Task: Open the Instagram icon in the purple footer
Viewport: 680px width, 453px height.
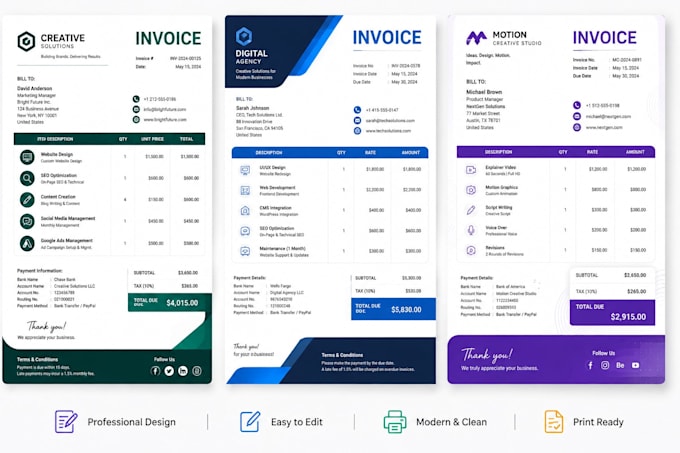Action: (x=605, y=365)
